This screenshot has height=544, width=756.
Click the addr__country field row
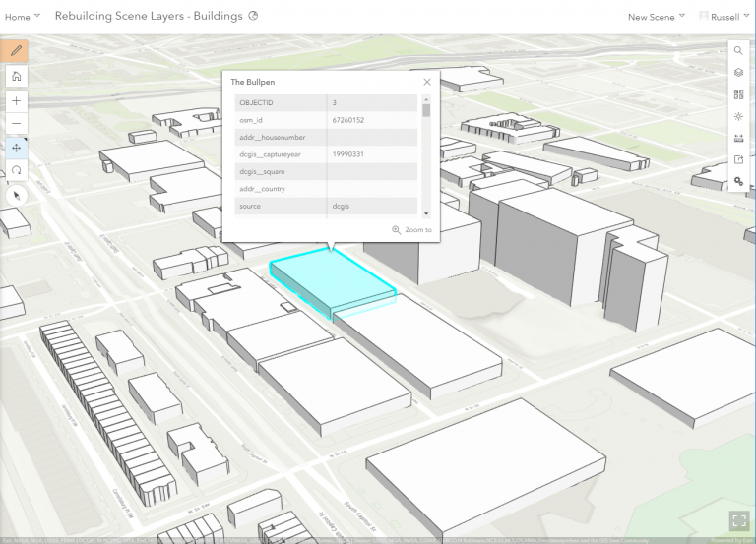pos(326,189)
